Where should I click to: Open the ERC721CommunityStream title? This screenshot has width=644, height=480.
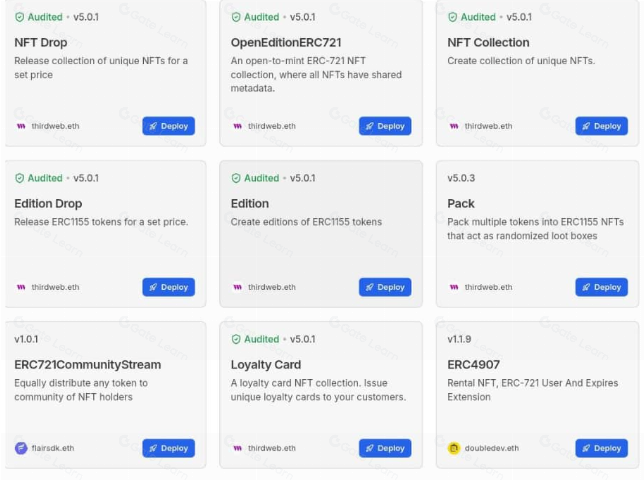tap(87, 365)
